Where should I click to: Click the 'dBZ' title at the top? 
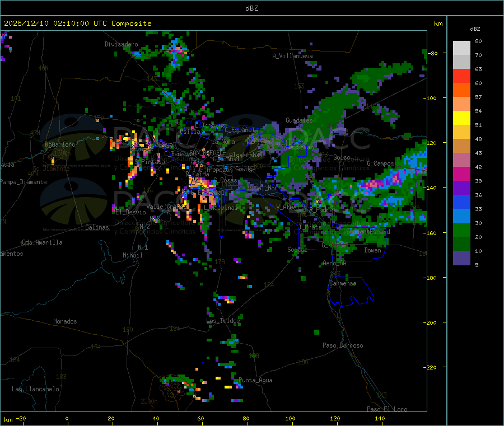click(x=251, y=8)
